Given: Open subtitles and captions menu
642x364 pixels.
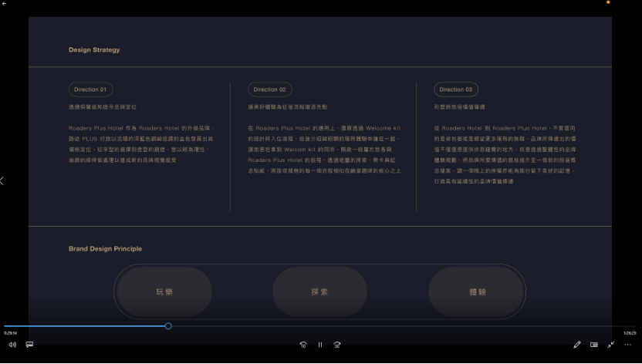Looking at the screenshot, I should 29,345.
